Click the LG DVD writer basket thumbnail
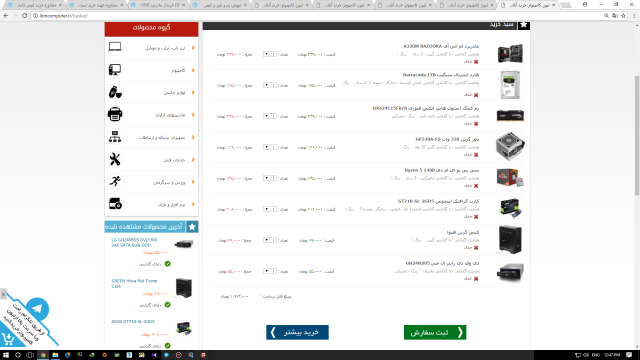Image resolution: width=640 pixels, height=360 pixels. tap(510, 272)
